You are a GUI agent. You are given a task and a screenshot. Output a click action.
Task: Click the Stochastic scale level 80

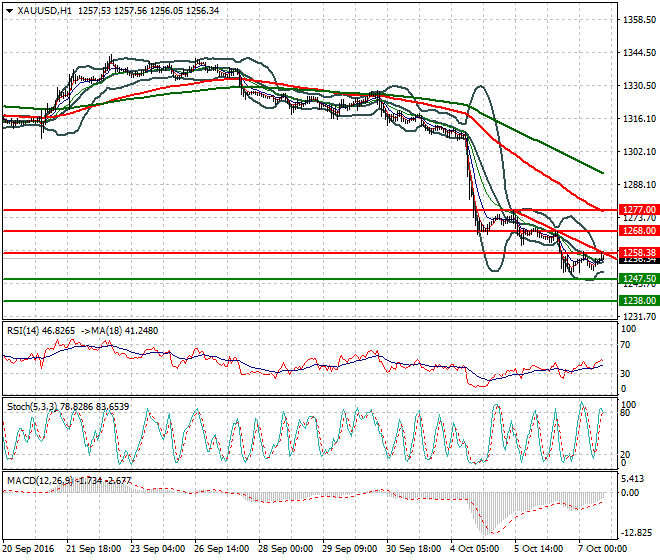(x=625, y=413)
